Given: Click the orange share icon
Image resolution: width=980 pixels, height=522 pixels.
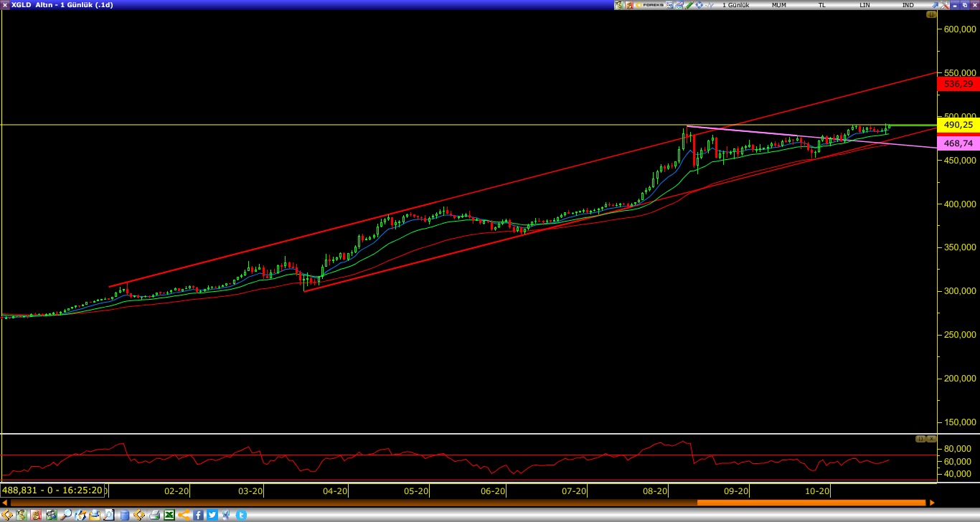Looking at the screenshot, I should [184, 515].
